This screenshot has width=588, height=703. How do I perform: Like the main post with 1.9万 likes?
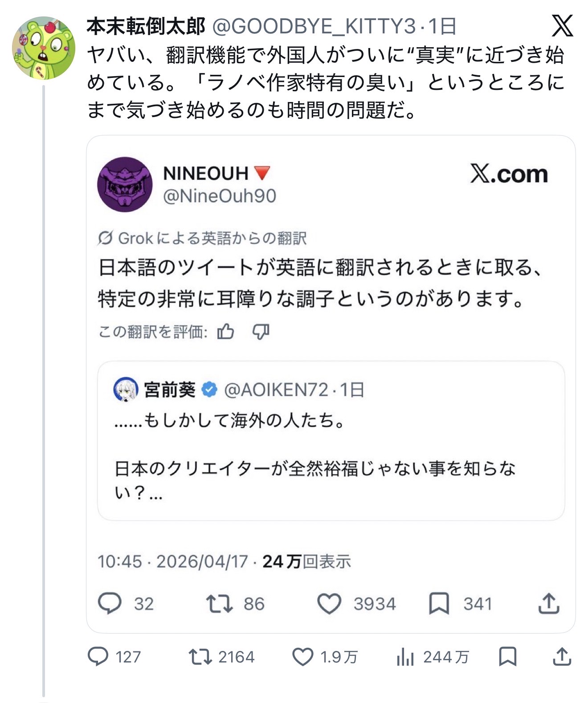click(303, 657)
